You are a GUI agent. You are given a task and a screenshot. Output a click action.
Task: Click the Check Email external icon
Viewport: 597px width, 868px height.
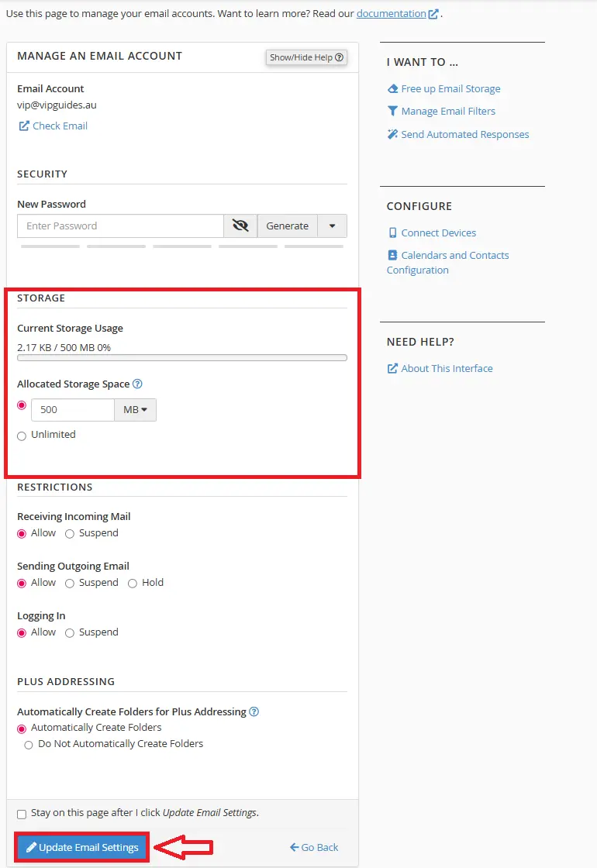coord(24,126)
